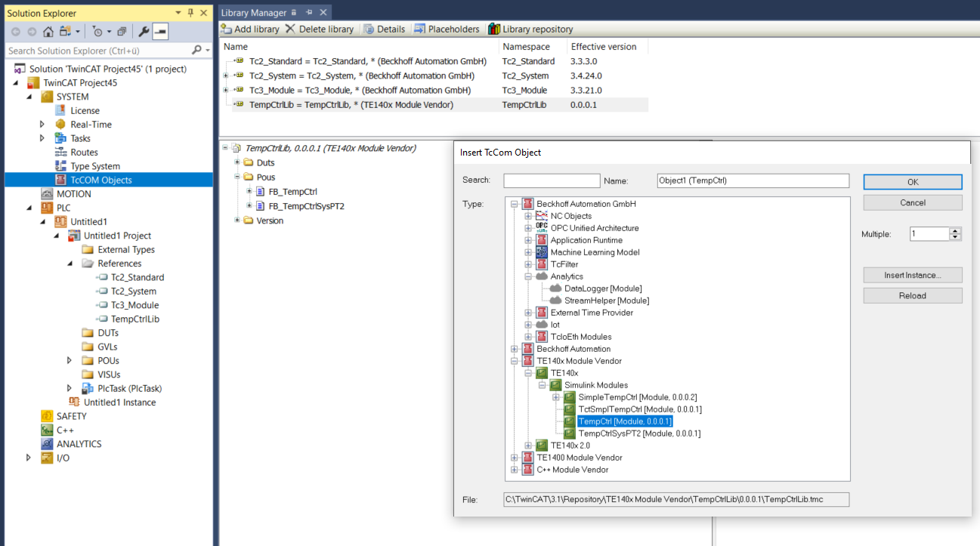The height and width of the screenshot is (546, 980).
Task: Expand the I/O node
Action: pyautogui.click(x=29, y=458)
